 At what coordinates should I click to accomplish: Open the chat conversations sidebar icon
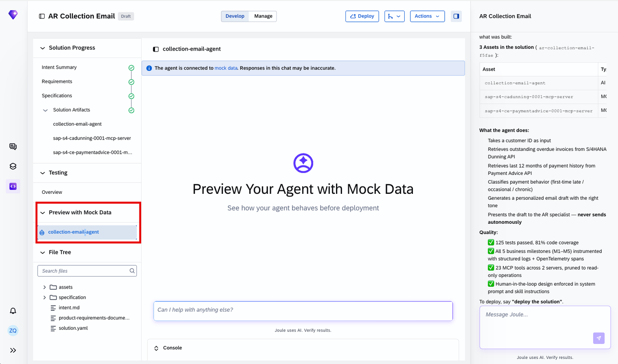pyautogui.click(x=13, y=147)
